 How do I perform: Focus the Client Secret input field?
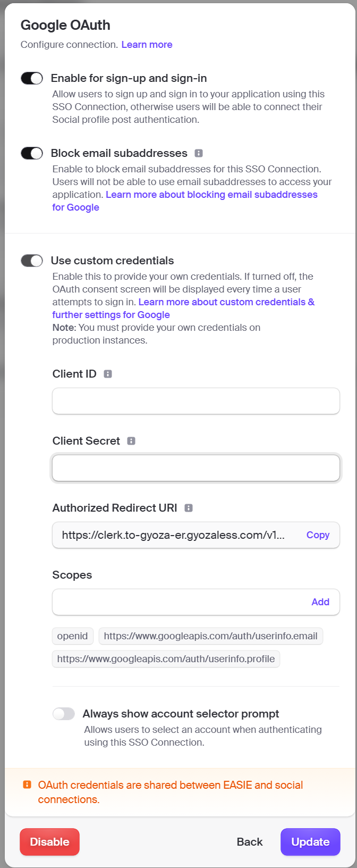pos(196,468)
